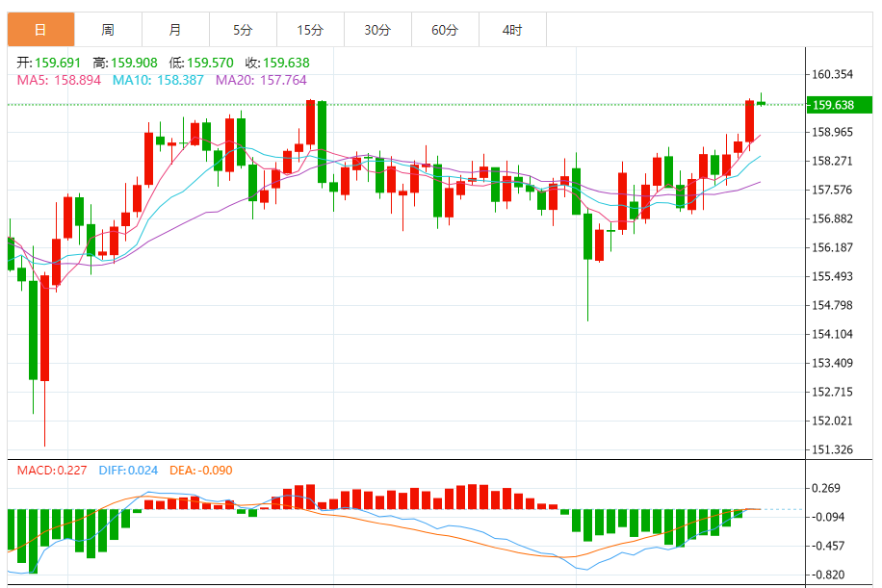882x588 pixels.
Task: Select the 日 daily chart tab
Action: point(40,29)
